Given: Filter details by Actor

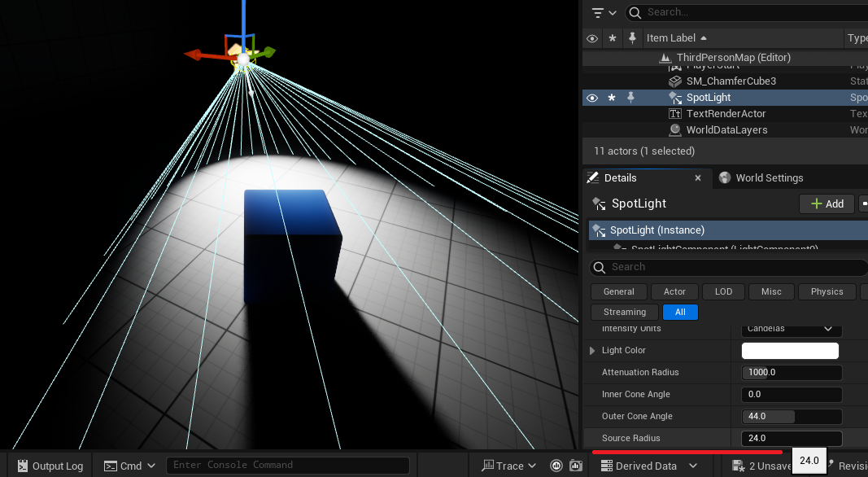Looking at the screenshot, I should point(674,291).
